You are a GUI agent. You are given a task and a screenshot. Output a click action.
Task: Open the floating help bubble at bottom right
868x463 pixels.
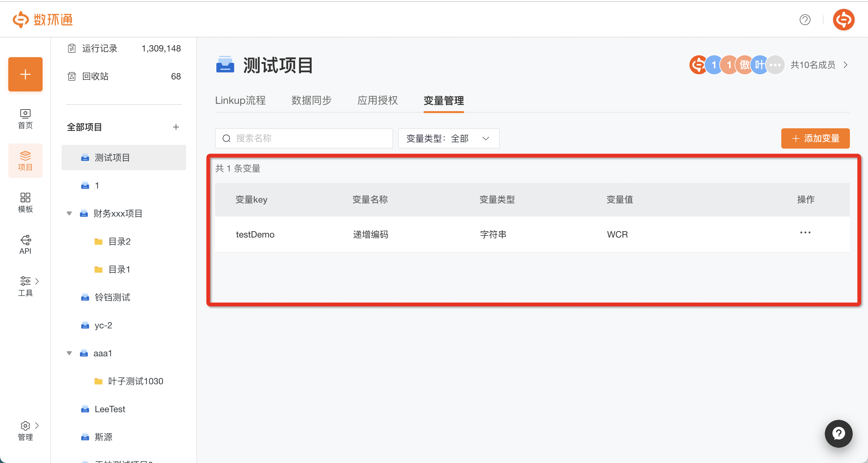pos(838,434)
